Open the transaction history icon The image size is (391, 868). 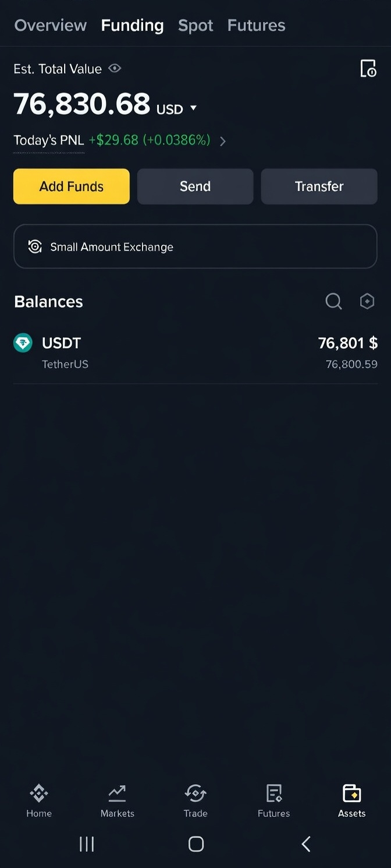[368, 68]
